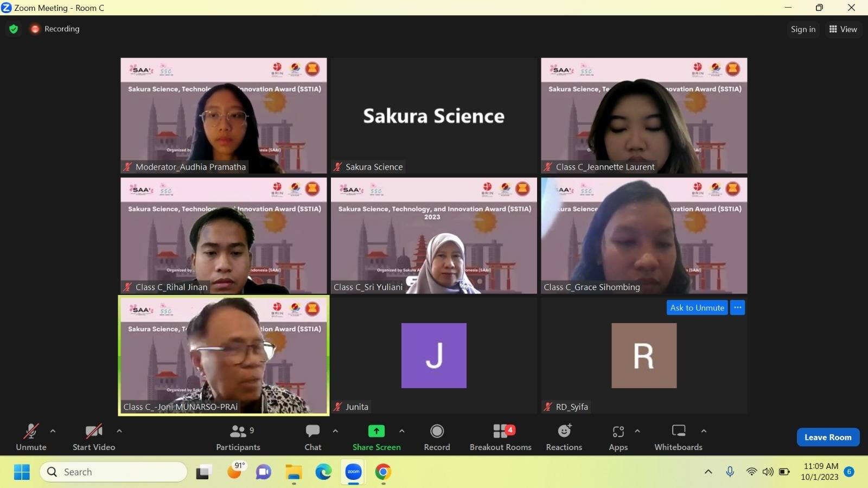Expand video options arrow beside Start Video

[119, 431]
